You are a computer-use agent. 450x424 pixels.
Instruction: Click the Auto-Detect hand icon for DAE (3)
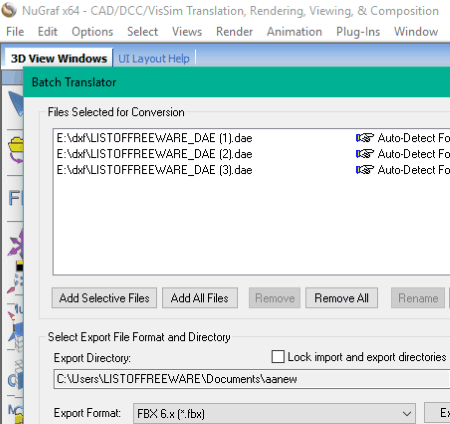pyautogui.click(x=365, y=170)
